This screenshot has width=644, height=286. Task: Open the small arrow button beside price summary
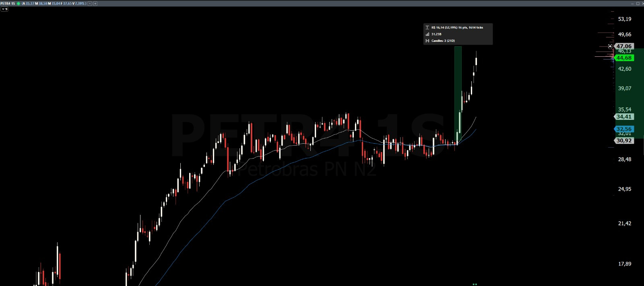pyautogui.click(x=90, y=3)
